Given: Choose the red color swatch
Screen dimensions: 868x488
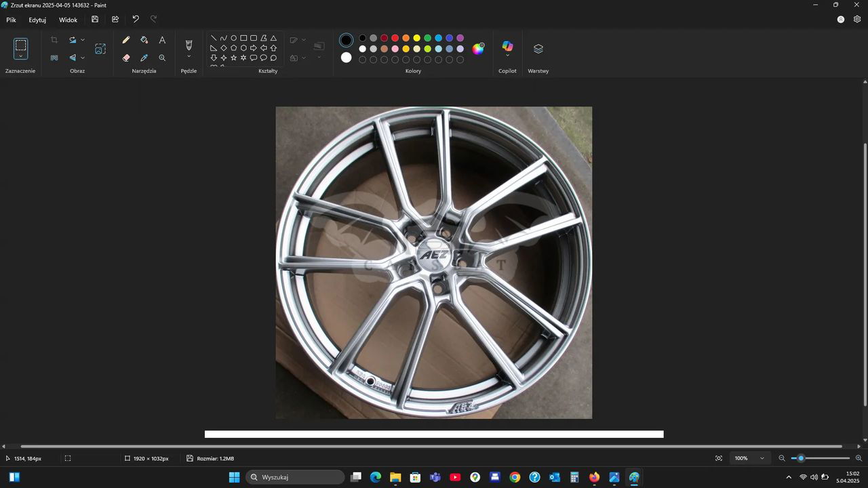Looking at the screenshot, I should pyautogui.click(x=395, y=38).
